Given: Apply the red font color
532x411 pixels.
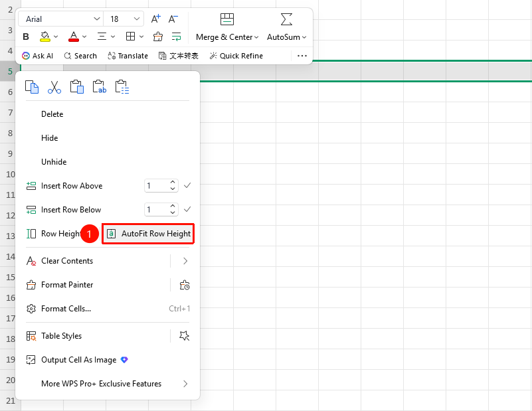Looking at the screenshot, I should point(74,37).
